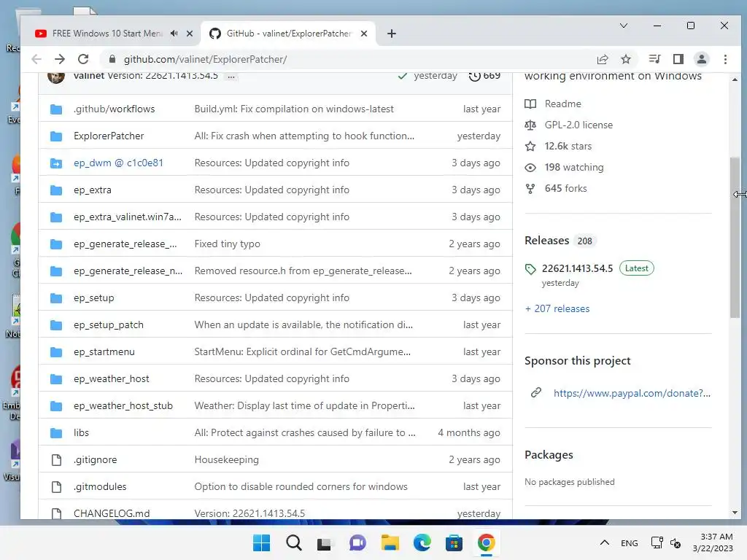The width and height of the screenshot is (747, 560).
Task: Open the ep_weather_host_stub folder
Action: click(123, 405)
